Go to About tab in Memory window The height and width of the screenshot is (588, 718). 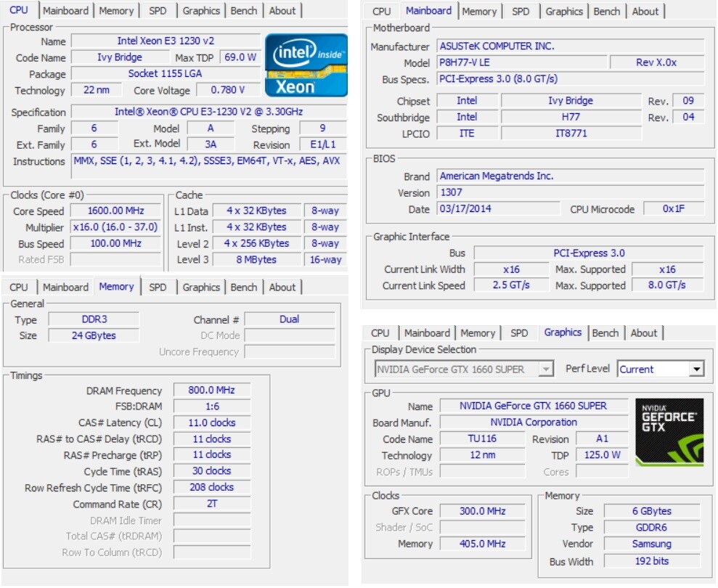coord(282,287)
